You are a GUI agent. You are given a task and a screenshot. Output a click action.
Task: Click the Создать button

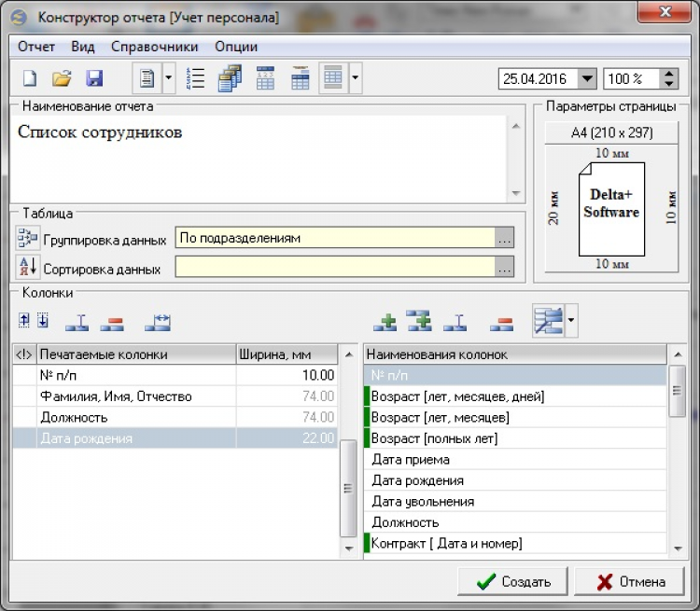click(x=513, y=581)
